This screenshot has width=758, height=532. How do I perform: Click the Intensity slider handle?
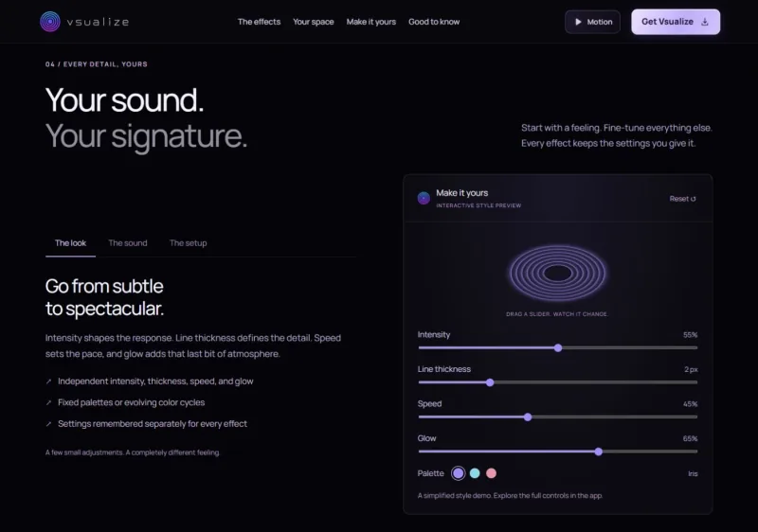pos(558,347)
